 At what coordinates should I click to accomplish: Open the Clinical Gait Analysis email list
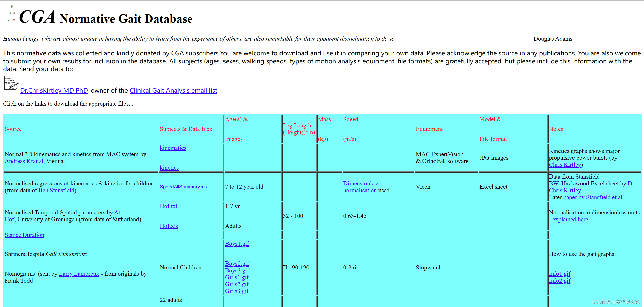pyautogui.click(x=174, y=90)
